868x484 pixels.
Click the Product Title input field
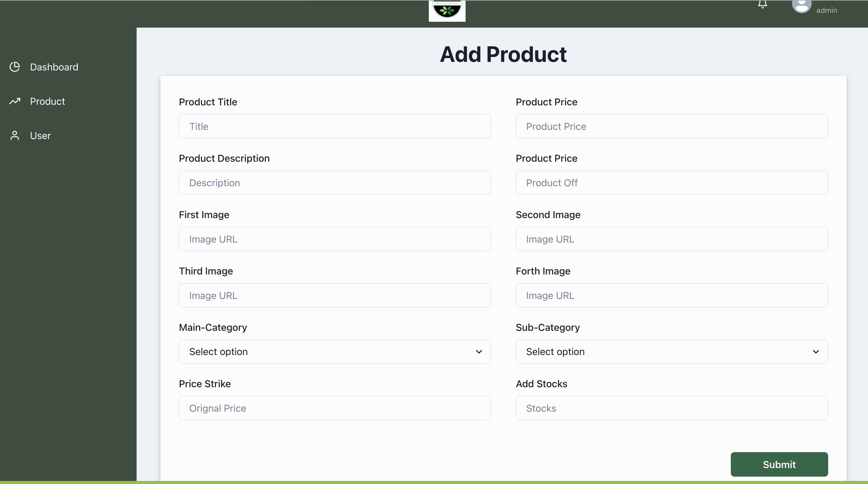tap(335, 126)
